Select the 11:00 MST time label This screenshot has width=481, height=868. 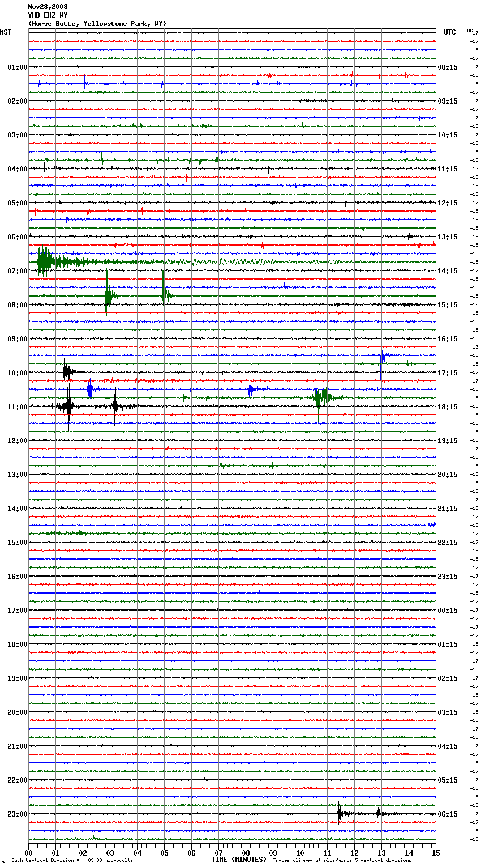click(x=18, y=407)
